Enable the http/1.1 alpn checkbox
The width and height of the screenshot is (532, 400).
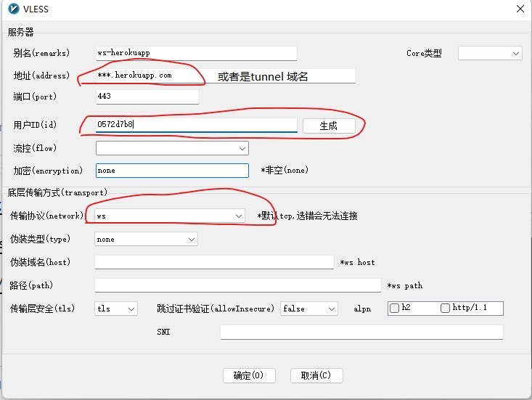[x=446, y=309]
